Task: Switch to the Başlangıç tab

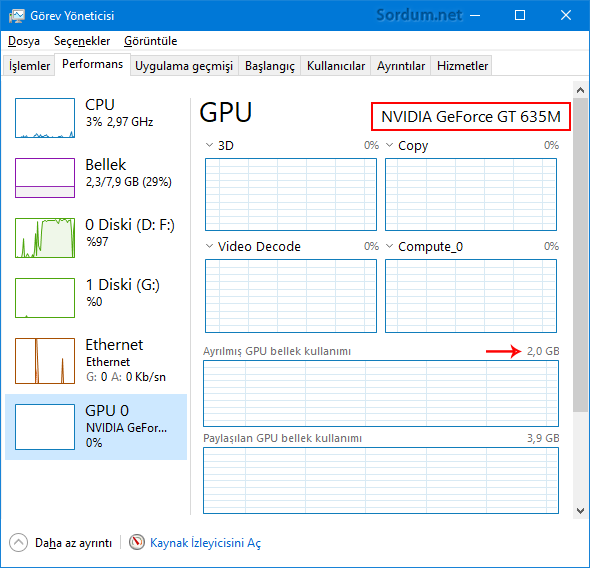Action: [x=270, y=66]
